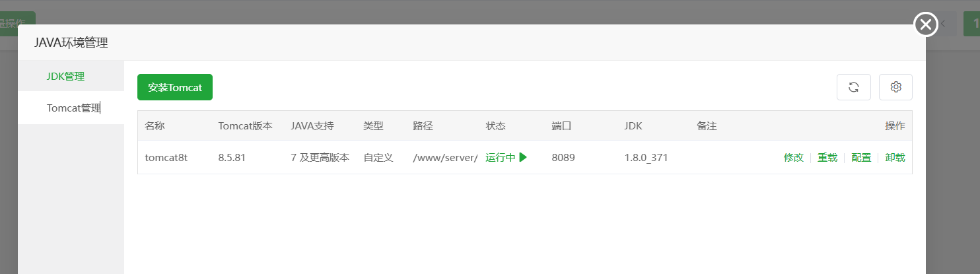This screenshot has height=274, width=980.
Task: Select the tomcat8t name cell
Action: tap(166, 158)
